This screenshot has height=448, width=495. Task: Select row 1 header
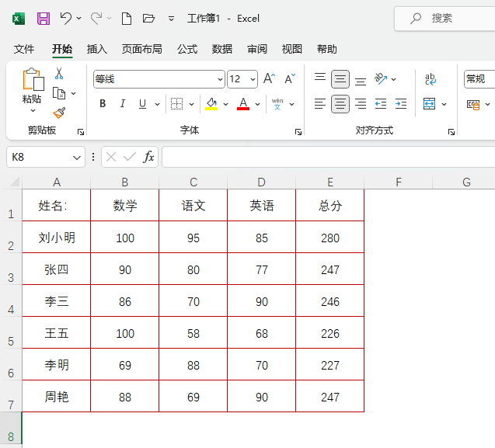tap(11, 206)
